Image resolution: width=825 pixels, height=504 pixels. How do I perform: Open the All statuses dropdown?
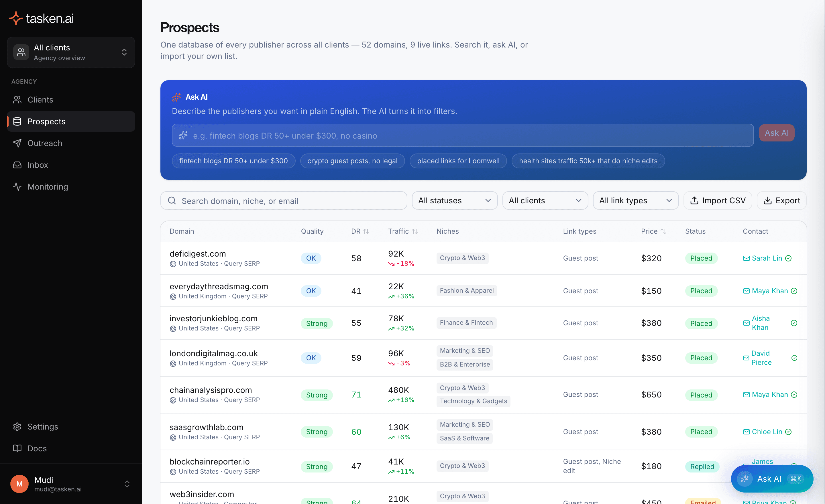pos(455,200)
